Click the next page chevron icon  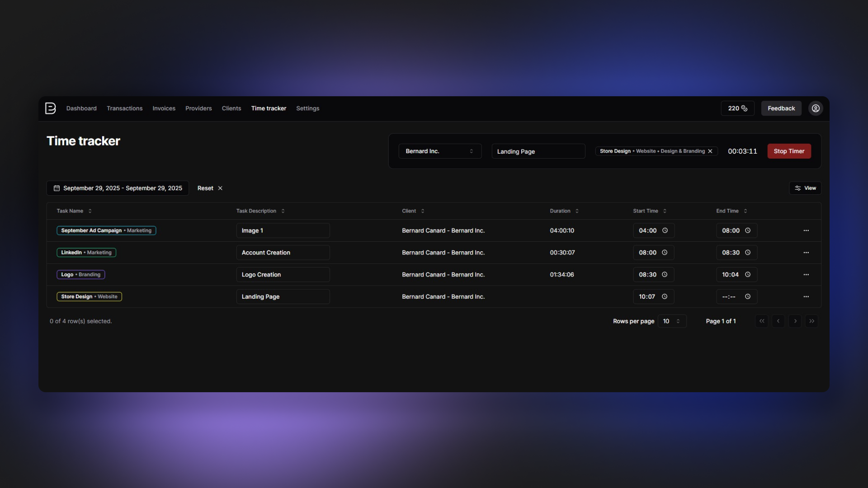click(x=795, y=321)
